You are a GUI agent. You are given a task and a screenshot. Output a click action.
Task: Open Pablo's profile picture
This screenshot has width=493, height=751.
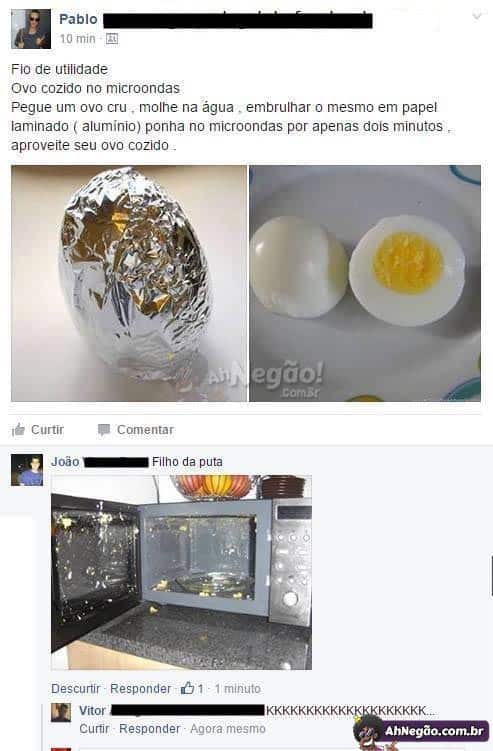[31, 29]
